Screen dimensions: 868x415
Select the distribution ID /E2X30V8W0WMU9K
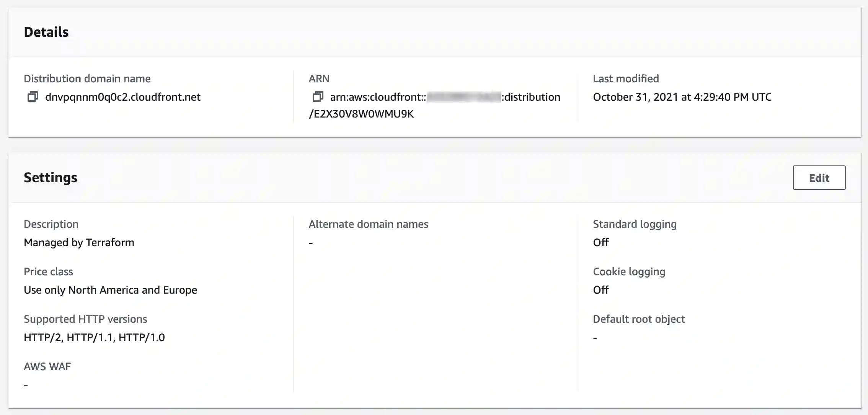click(361, 114)
